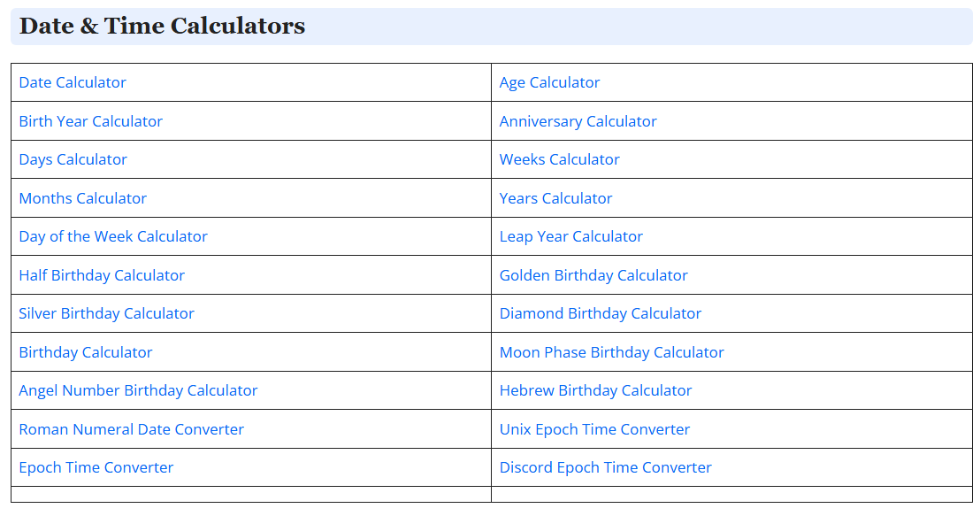Open Roman Numeral Date Converter
This screenshot has height=516, width=980.
[x=131, y=429]
